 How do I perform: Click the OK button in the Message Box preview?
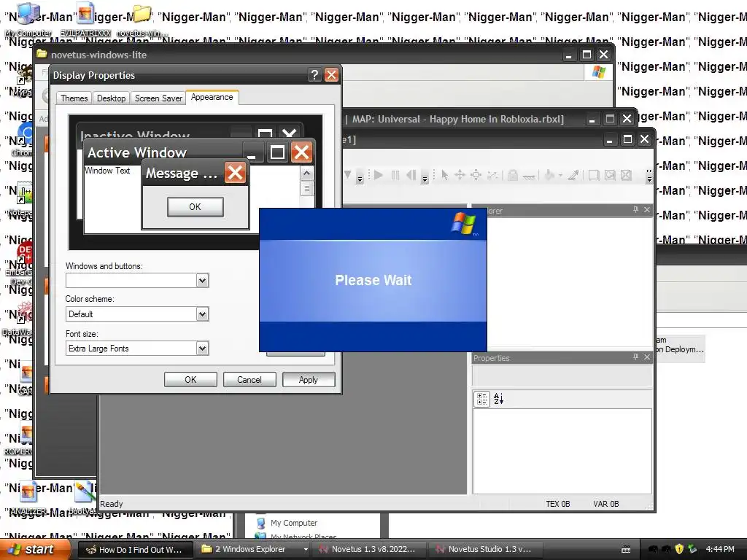click(x=195, y=206)
